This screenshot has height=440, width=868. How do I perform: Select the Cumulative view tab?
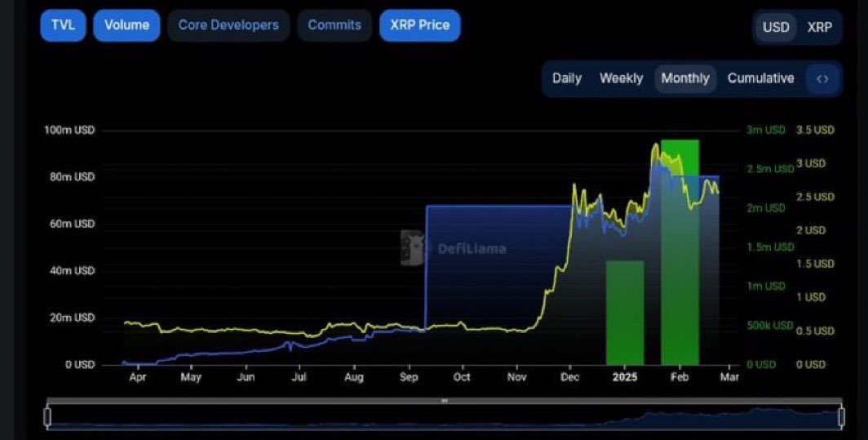tap(760, 78)
